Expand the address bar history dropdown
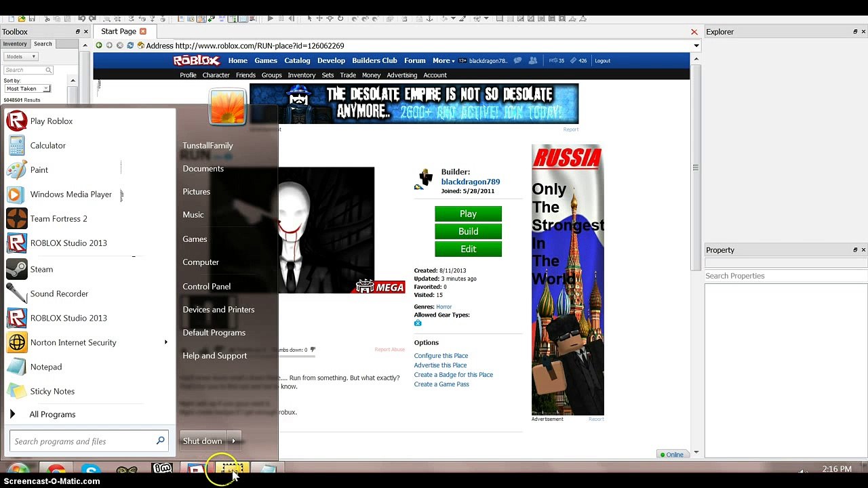The height and width of the screenshot is (488, 868). pos(696,45)
